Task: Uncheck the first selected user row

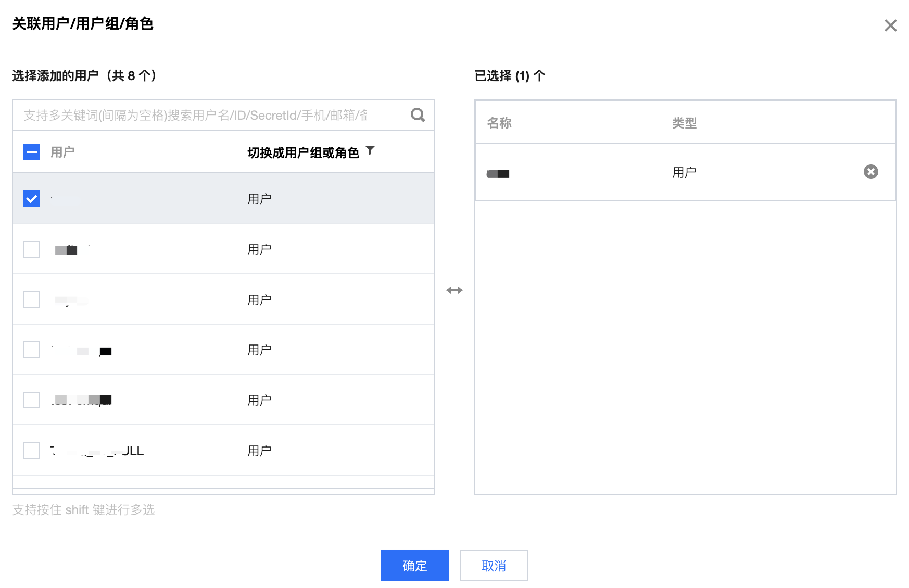Action: [x=32, y=199]
